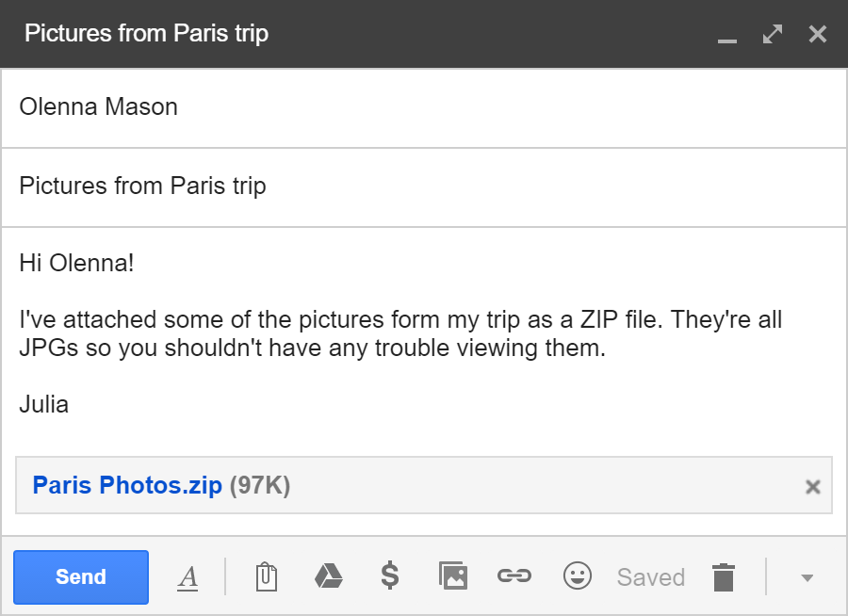Image resolution: width=848 pixels, height=616 pixels.
Task: Discard the draft with the trash icon
Action: tap(724, 576)
